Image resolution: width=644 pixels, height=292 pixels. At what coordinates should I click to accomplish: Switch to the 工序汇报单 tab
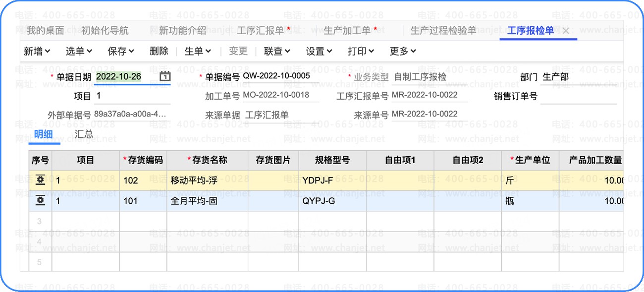(x=264, y=31)
